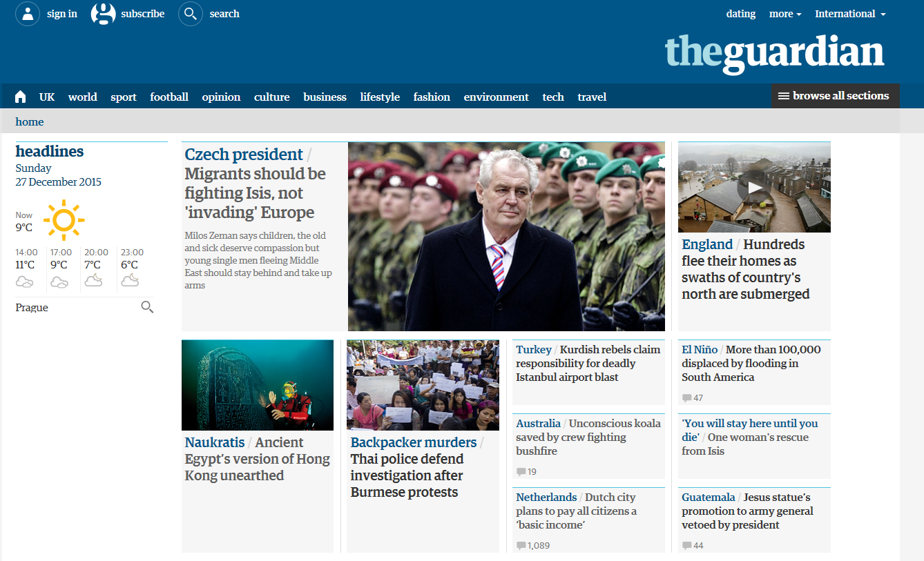The image size is (924, 561).
Task: Click the sign in profile icon
Action: 28,14
